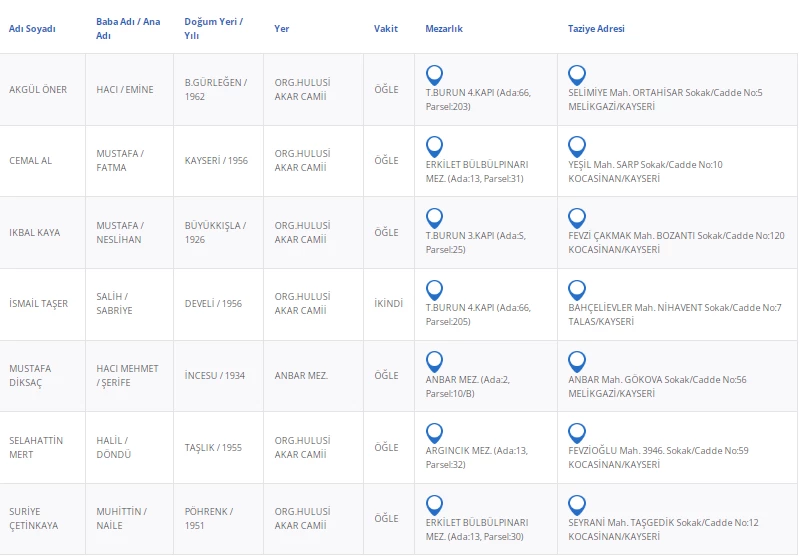Click ARGINCIK MEZ. cemetery location pin
This screenshot has width=799, height=556.
(x=434, y=432)
